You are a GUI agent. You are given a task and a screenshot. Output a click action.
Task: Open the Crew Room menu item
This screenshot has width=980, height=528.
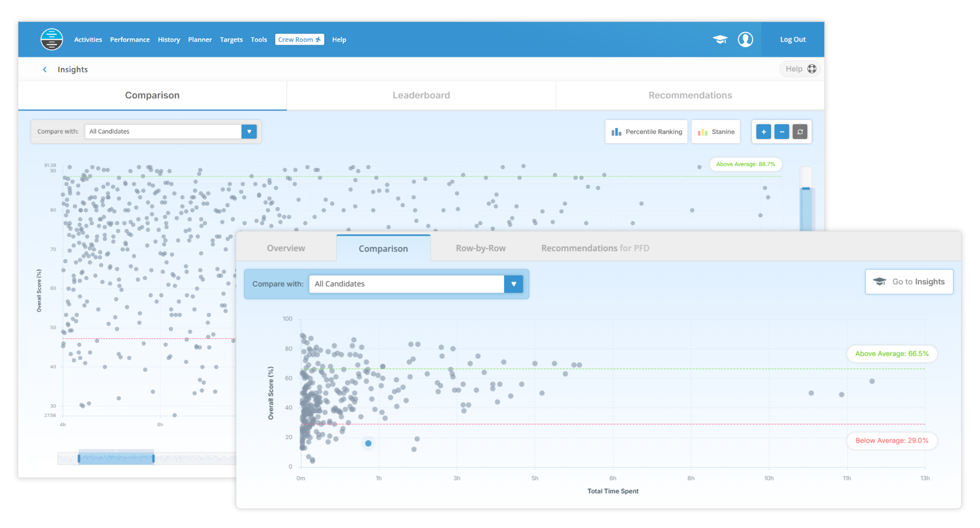click(x=299, y=39)
